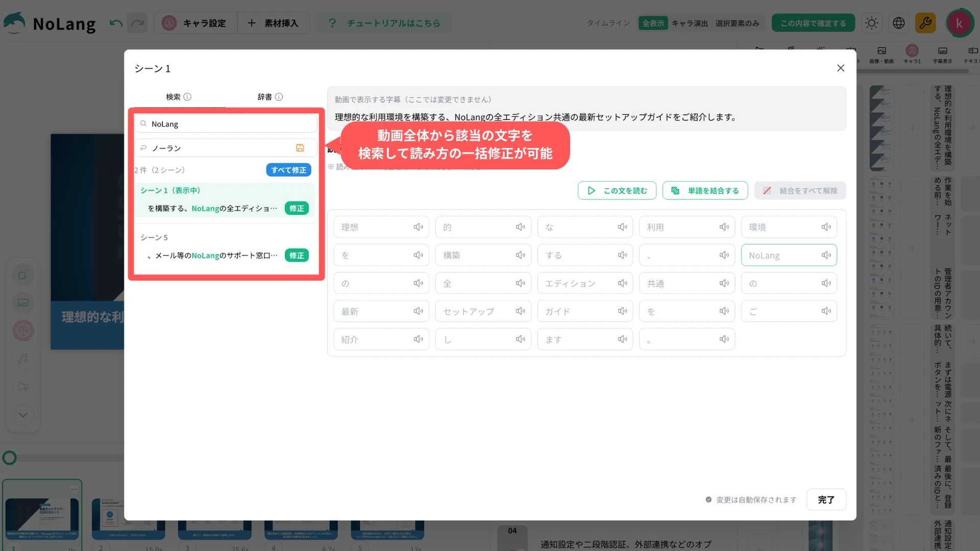Open the left sidebar music icon
The height and width of the screenshot is (551, 980).
pos(23,359)
